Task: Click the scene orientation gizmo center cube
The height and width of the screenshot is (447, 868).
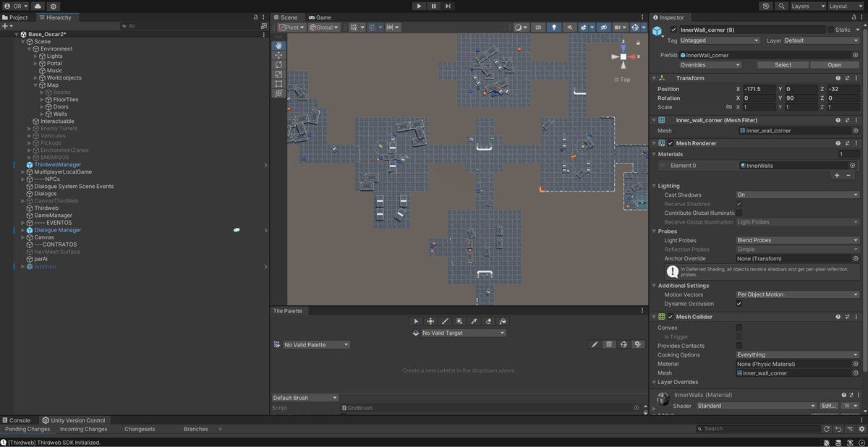Action: click(624, 56)
